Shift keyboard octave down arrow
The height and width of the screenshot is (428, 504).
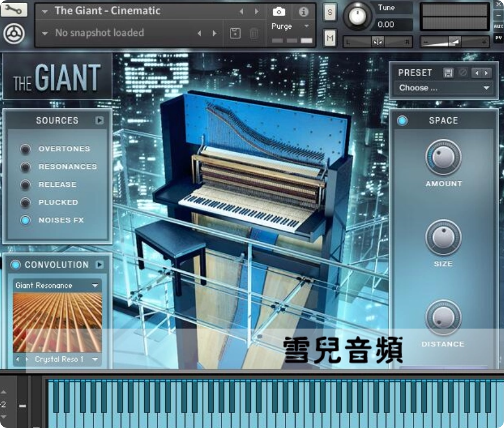tap(3, 417)
